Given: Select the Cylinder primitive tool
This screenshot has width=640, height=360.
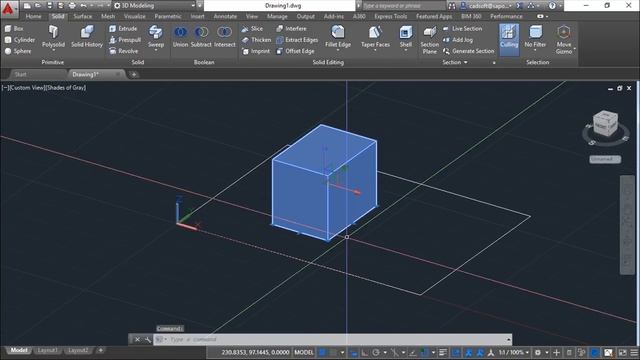Looking at the screenshot, I should click(x=20, y=40).
